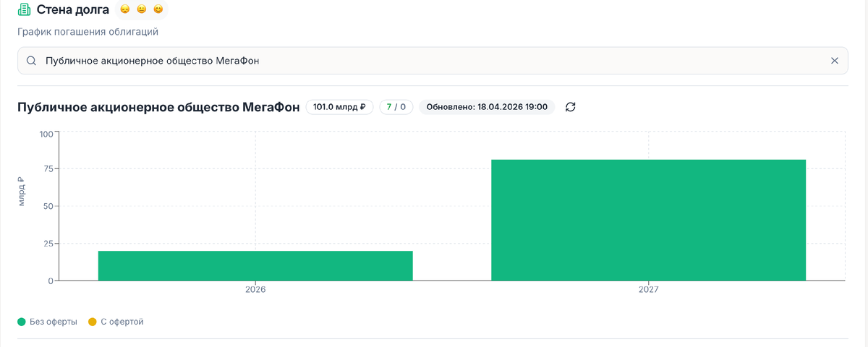The height and width of the screenshot is (347, 868).
Task: Click the 75 y-axis tick label
Action: (x=48, y=169)
